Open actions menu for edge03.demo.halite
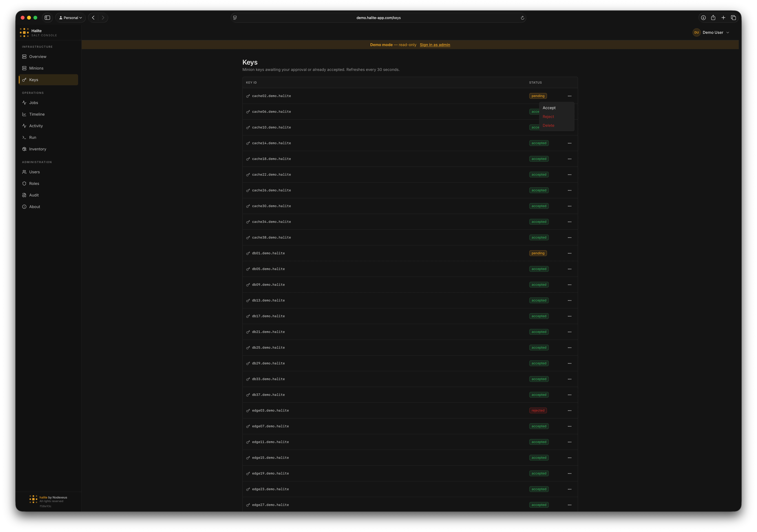757x532 pixels. [x=569, y=410]
